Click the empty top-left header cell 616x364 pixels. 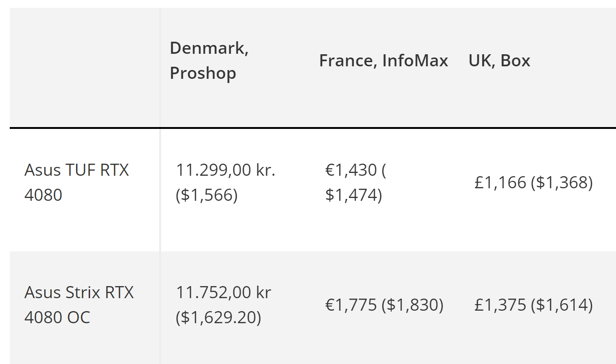point(84,67)
